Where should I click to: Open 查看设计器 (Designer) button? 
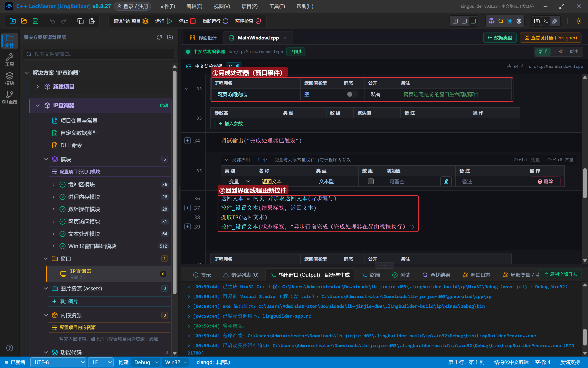pos(551,38)
